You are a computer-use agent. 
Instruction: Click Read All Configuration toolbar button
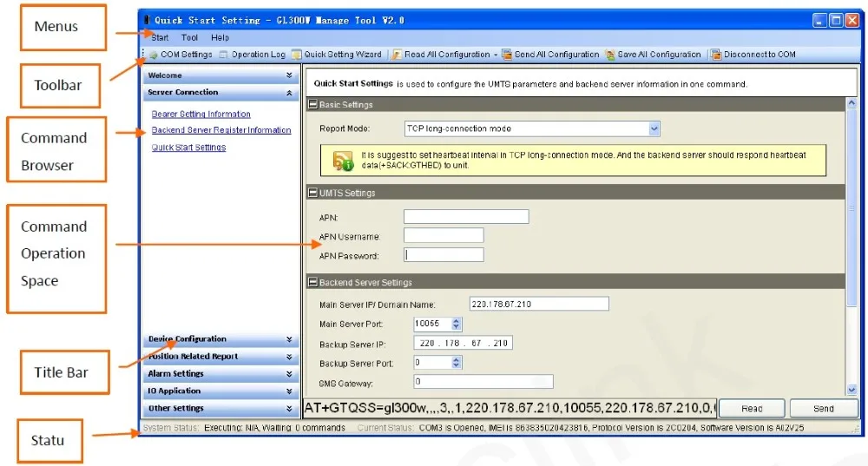point(441,55)
